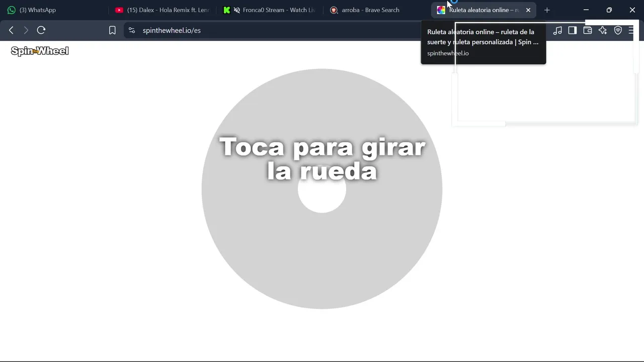Viewport: 644px width, 362px height.
Task: Bookmark this page with the bookmark icon
Action: tap(112, 30)
